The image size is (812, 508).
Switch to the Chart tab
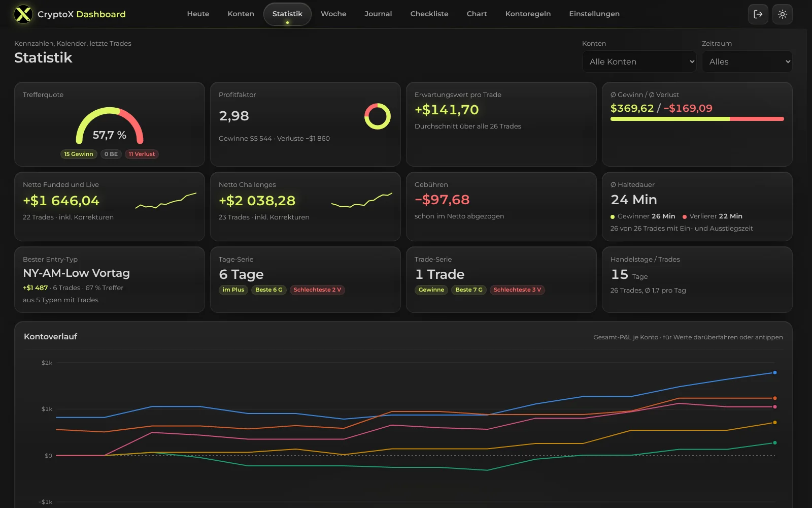coord(477,14)
